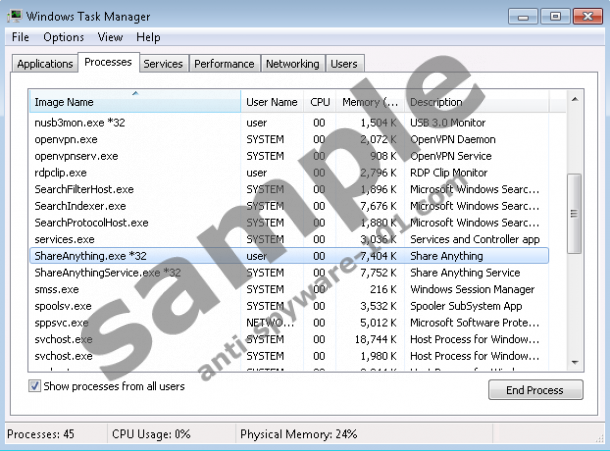The width and height of the screenshot is (610, 451).
Task: Switch to the Performance tab
Action: 224,64
